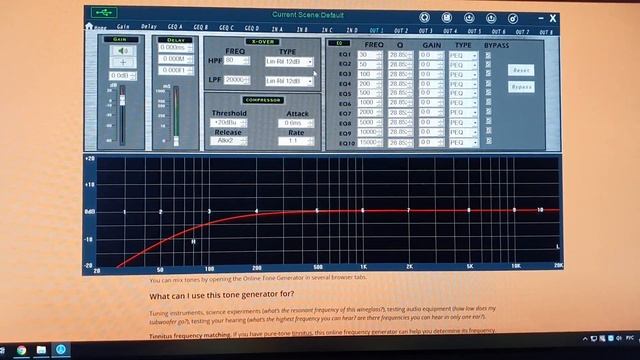Image resolution: width=640 pixels, height=360 pixels.
Task: Open Chrome from the taskbar
Action: (21, 350)
